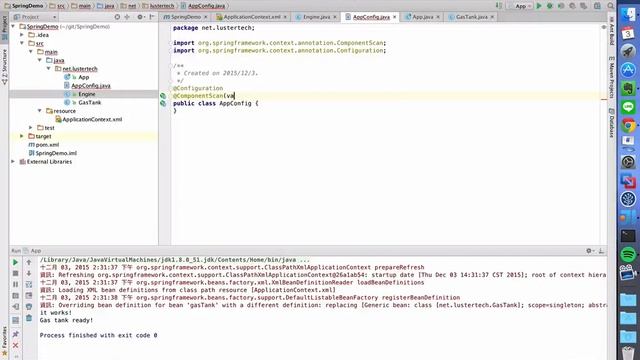Image resolution: width=640 pixels, height=360 pixels.
Task: Click the Make Project build icon
Action: click(499, 6)
